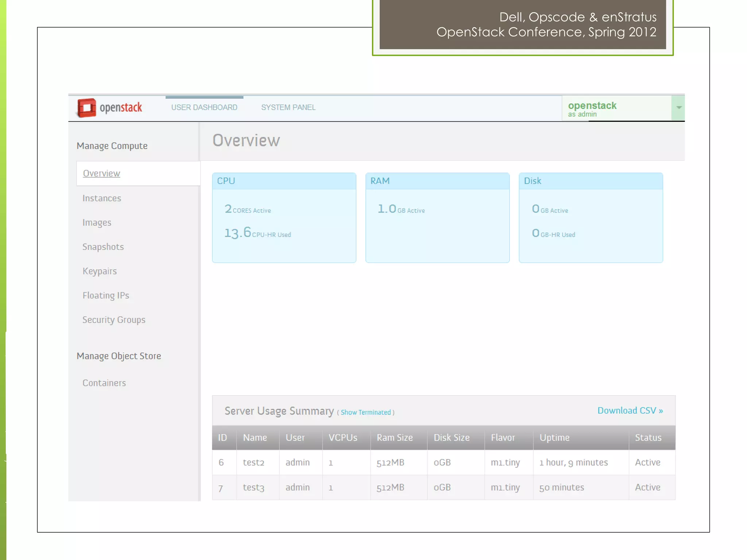The image size is (747, 560).
Task: Expand the openstack admin account dropdown
Action: [x=678, y=108]
